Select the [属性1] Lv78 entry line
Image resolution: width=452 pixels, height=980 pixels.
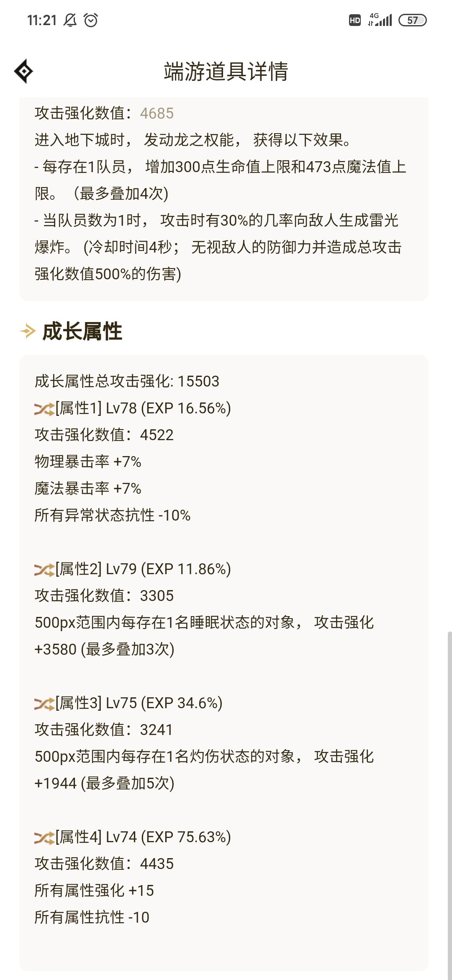[x=133, y=408]
